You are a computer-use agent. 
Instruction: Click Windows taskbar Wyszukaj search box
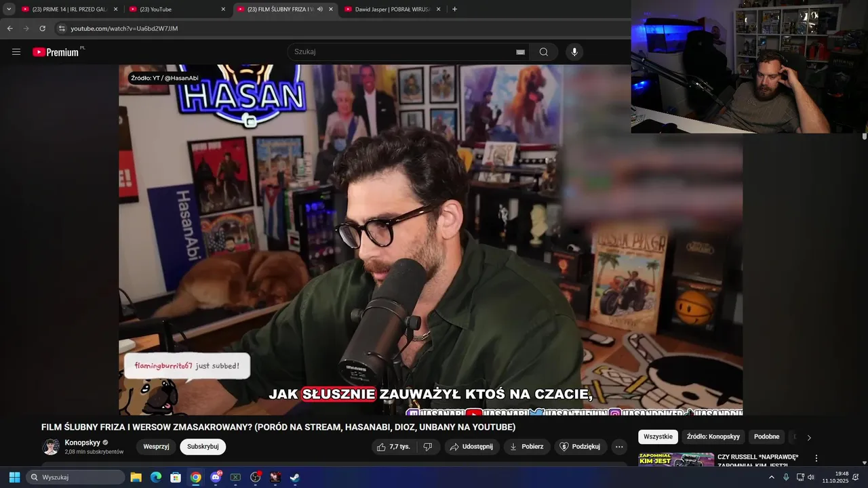tap(76, 477)
